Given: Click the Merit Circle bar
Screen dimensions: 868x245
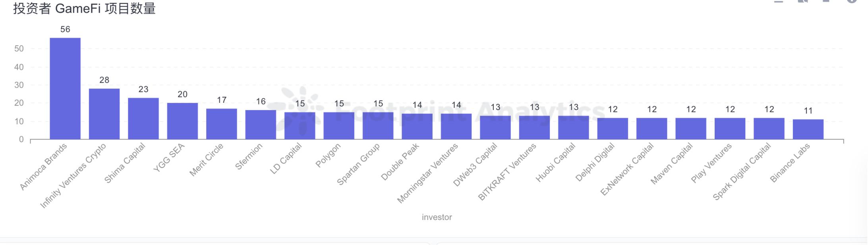Looking at the screenshot, I should pyautogui.click(x=221, y=124).
